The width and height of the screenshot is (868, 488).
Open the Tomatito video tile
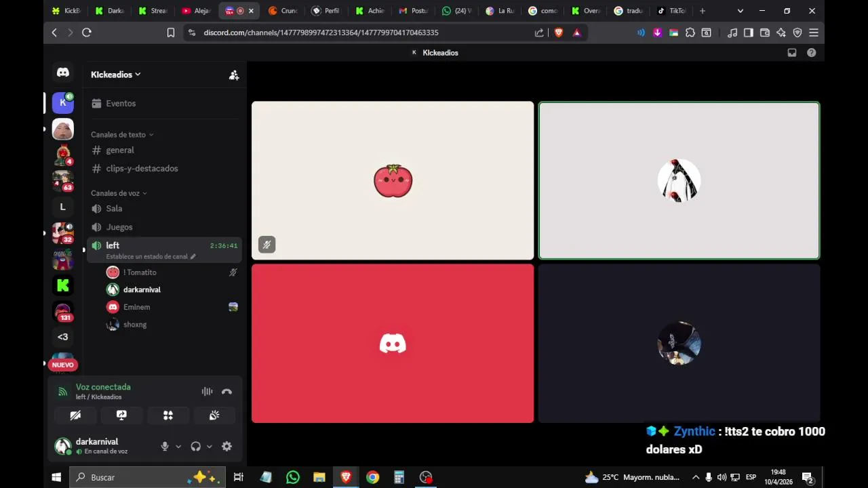click(x=393, y=181)
